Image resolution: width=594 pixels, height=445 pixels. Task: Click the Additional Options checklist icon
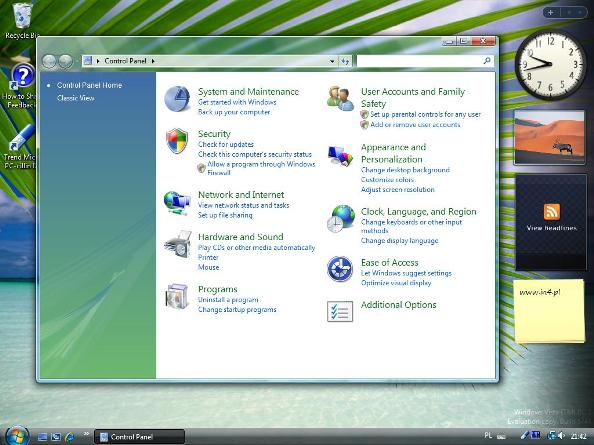click(340, 311)
